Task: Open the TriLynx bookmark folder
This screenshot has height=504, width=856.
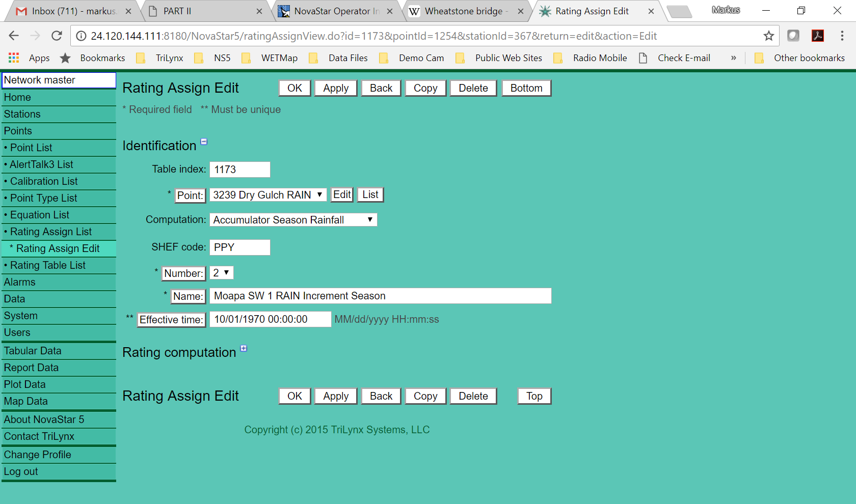Action: point(160,58)
